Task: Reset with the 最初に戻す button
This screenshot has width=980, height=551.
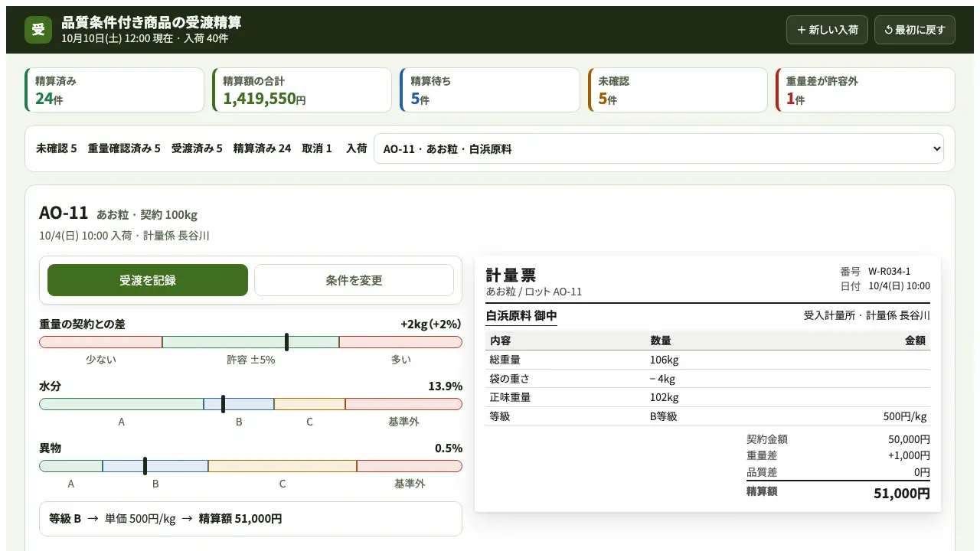Action: coord(915,30)
